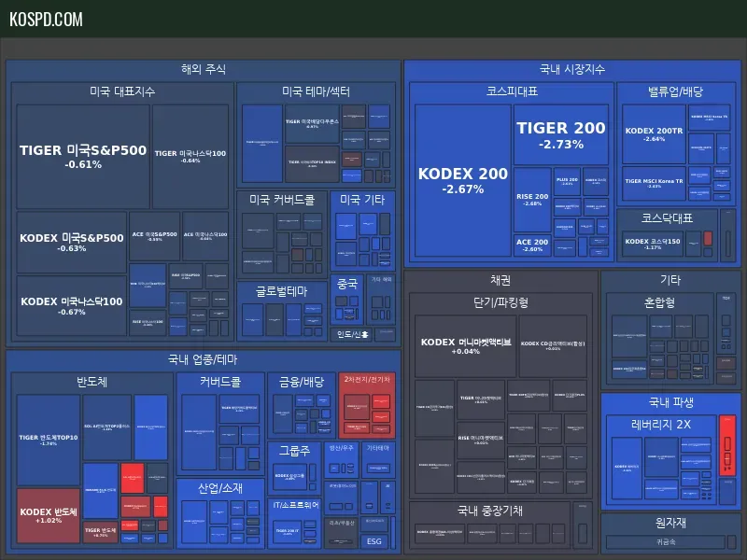Select the 밸류업/배당 section header
This screenshot has width=747, height=560.
(x=675, y=91)
